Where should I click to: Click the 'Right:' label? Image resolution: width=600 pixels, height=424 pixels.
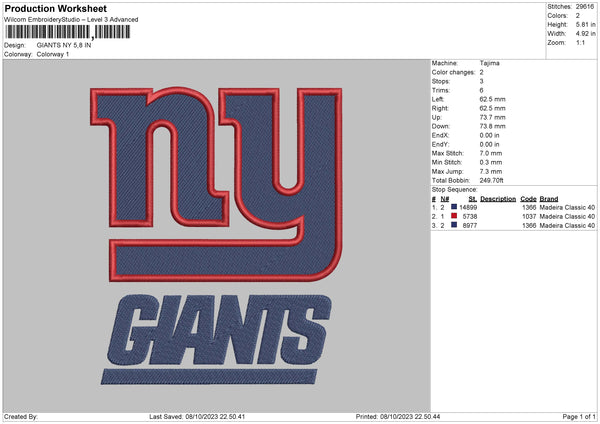click(440, 108)
